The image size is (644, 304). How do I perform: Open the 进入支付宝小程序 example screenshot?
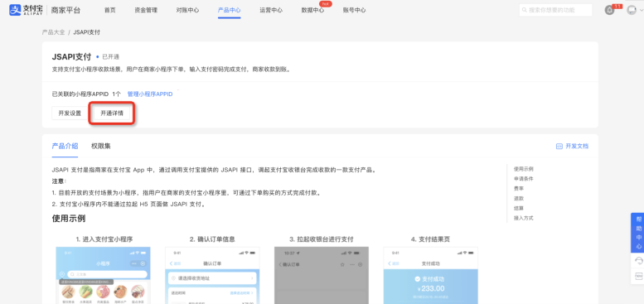click(103, 275)
